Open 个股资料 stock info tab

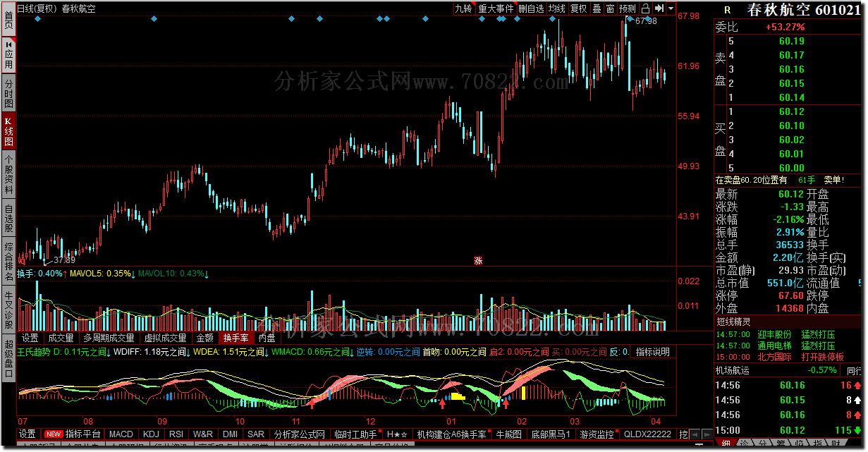click(x=8, y=175)
